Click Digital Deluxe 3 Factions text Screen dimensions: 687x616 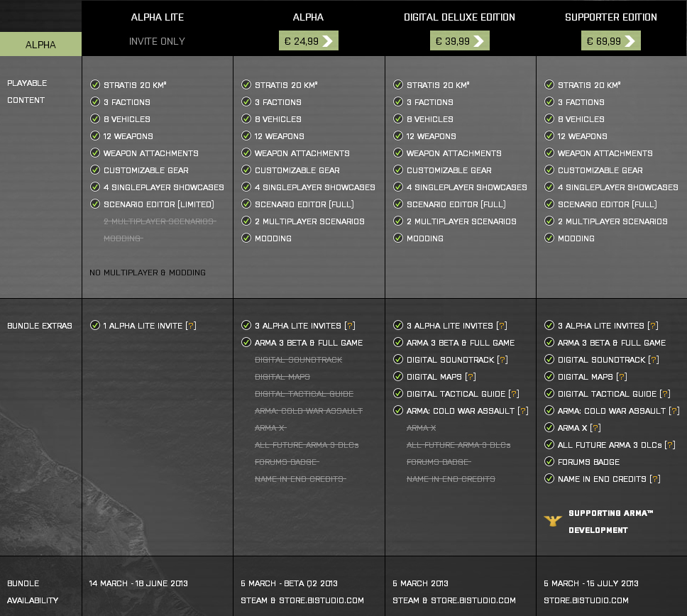430,102
